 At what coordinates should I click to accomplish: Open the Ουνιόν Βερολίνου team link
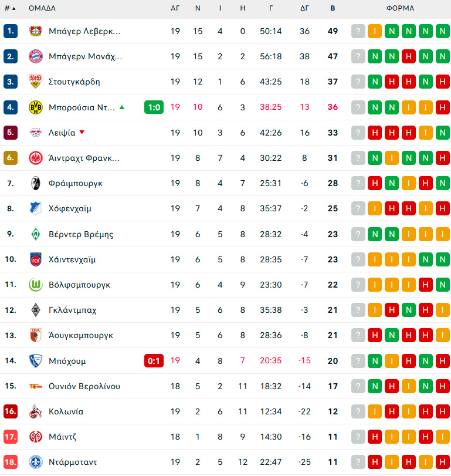pos(84,386)
